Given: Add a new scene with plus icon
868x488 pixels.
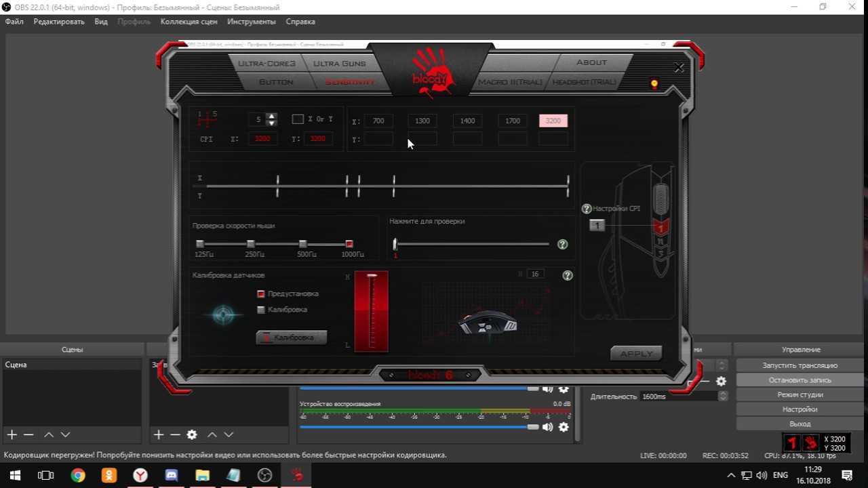Looking at the screenshot, I should [x=12, y=434].
